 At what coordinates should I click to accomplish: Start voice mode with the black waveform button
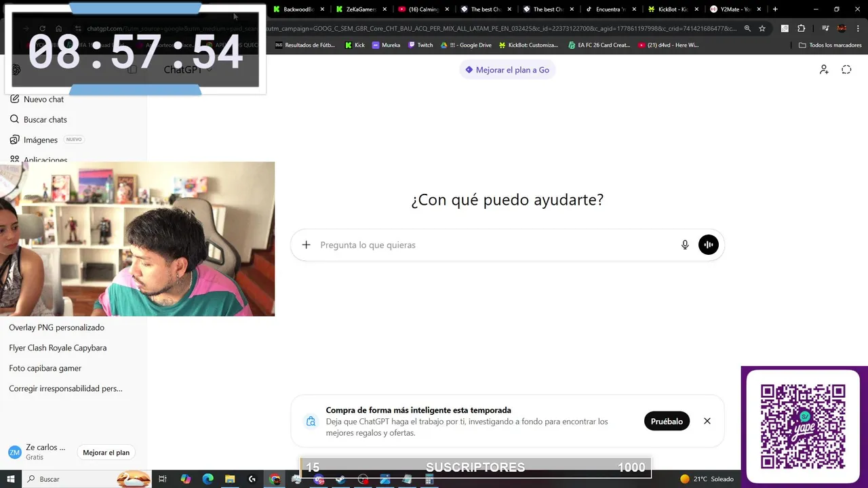pyautogui.click(x=708, y=245)
